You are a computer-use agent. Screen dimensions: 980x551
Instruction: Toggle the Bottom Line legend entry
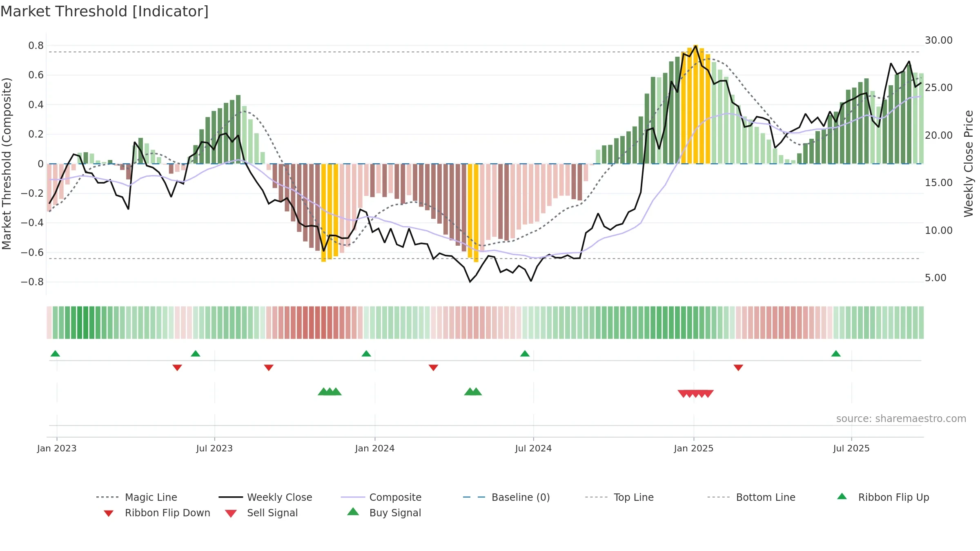pos(751,497)
